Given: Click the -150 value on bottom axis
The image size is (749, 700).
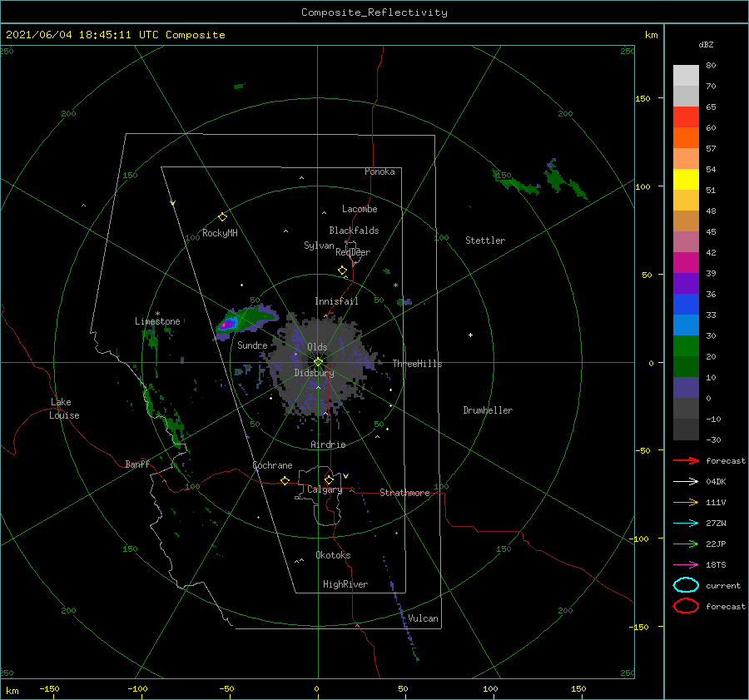Looking at the screenshot, I should pyautogui.click(x=49, y=688).
